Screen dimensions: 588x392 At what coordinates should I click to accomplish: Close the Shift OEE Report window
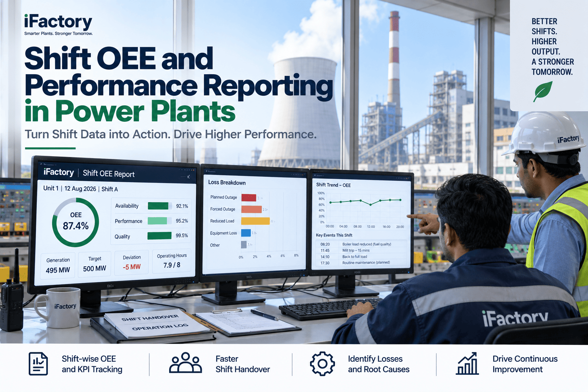pyautogui.click(x=188, y=177)
